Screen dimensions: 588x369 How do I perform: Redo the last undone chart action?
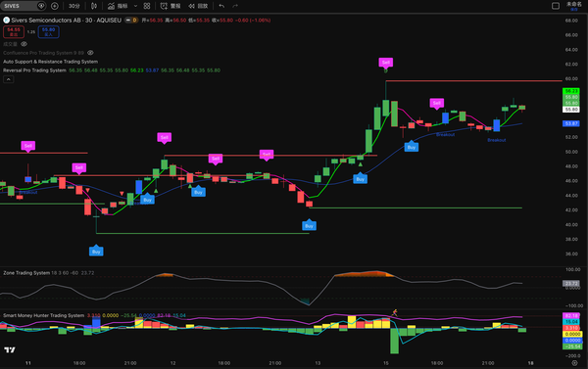click(x=235, y=6)
